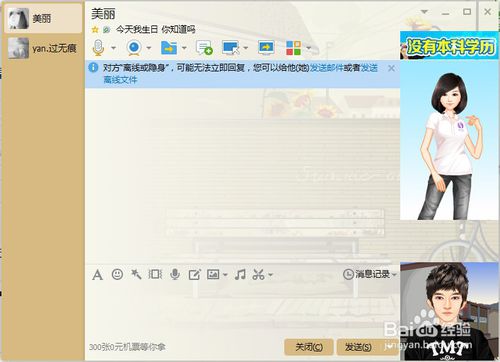Open 没有本科学历 advertisement banner
This screenshot has width=500, height=362.
(x=449, y=45)
